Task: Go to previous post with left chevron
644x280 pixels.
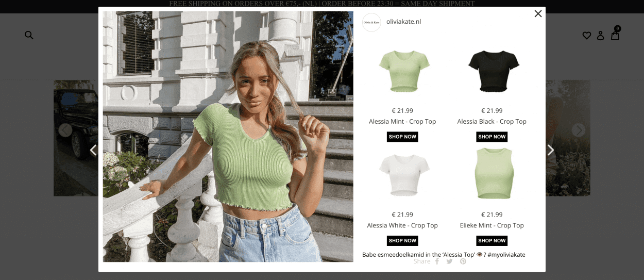Action: click(x=93, y=150)
